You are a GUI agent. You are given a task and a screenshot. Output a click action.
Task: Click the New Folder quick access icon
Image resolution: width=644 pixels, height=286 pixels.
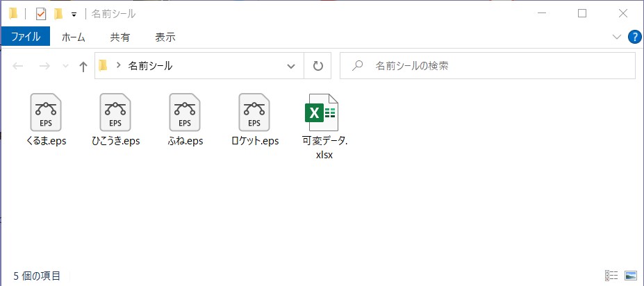(x=59, y=14)
